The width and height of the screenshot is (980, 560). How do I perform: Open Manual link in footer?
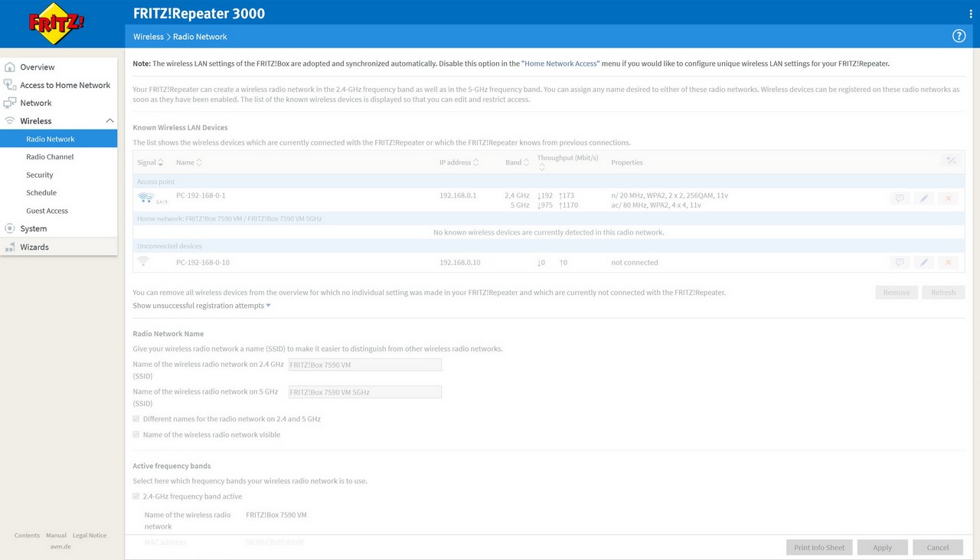pyautogui.click(x=56, y=535)
